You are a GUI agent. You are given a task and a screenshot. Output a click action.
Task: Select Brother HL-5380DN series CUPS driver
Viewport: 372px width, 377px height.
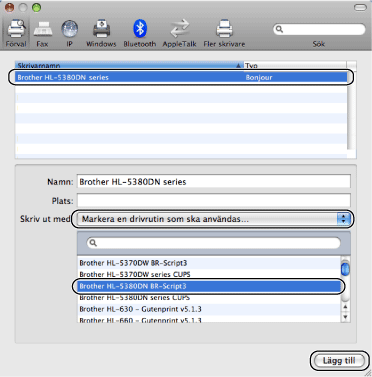click(209, 297)
